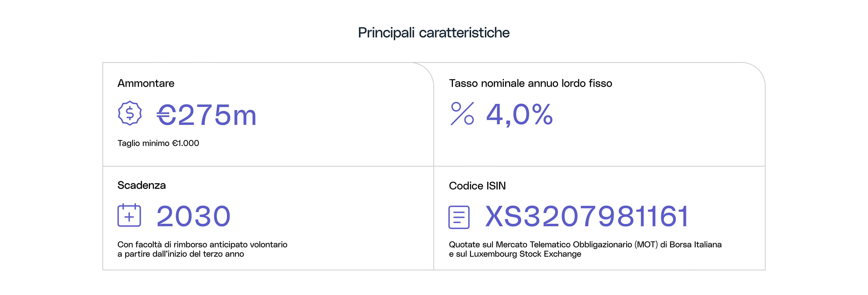Click the 'Principali caratteristiche' heading
This screenshot has height=295, width=868.
click(434, 33)
